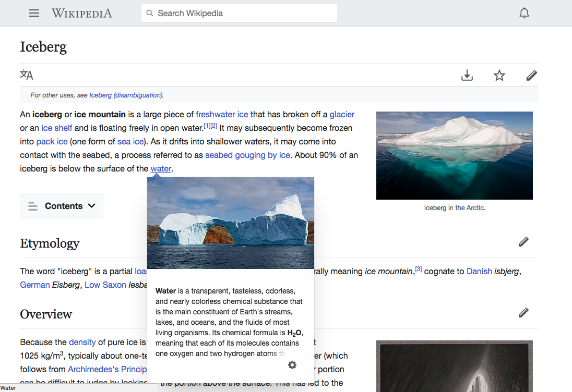Open the hamburger main menu
This screenshot has width=572, height=392.
tap(34, 13)
